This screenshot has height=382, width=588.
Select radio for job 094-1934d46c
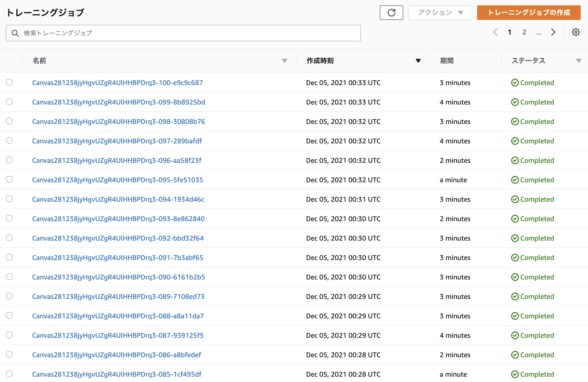tap(9, 199)
